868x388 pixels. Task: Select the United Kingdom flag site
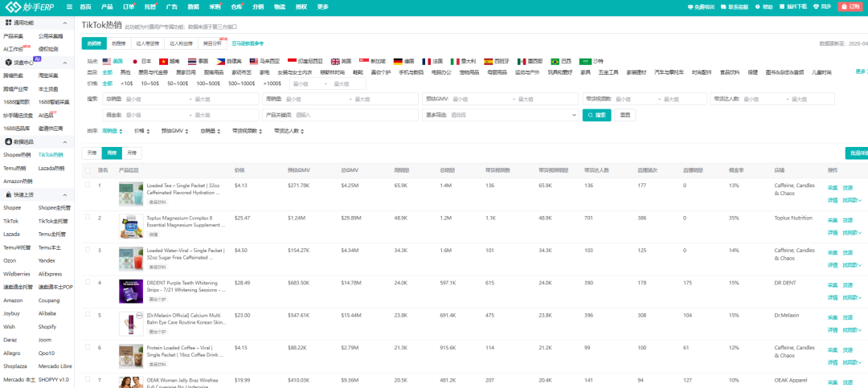[x=335, y=61]
